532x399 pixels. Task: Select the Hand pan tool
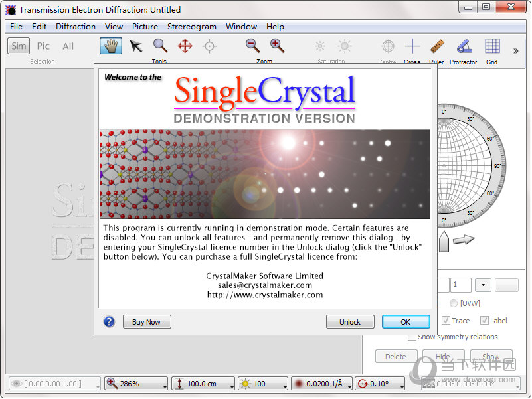(110, 46)
